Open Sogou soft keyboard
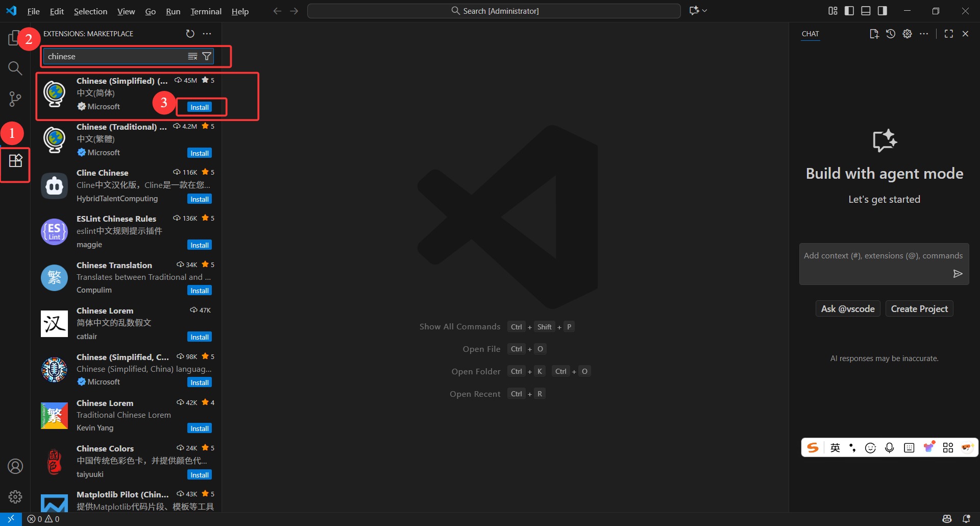The height and width of the screenshot is (526, 980). point(909,448)
